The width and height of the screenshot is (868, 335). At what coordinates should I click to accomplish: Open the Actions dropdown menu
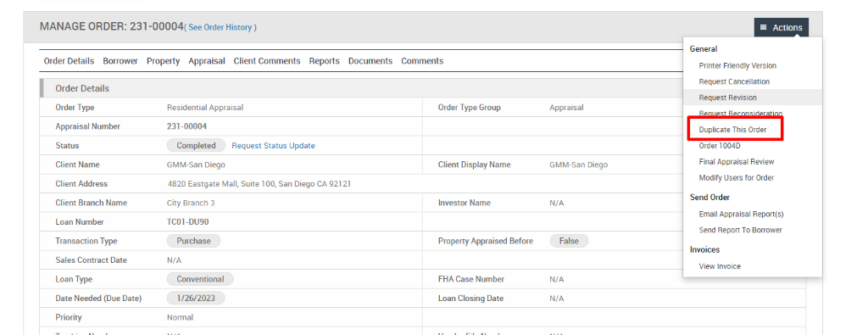[781, 27]
